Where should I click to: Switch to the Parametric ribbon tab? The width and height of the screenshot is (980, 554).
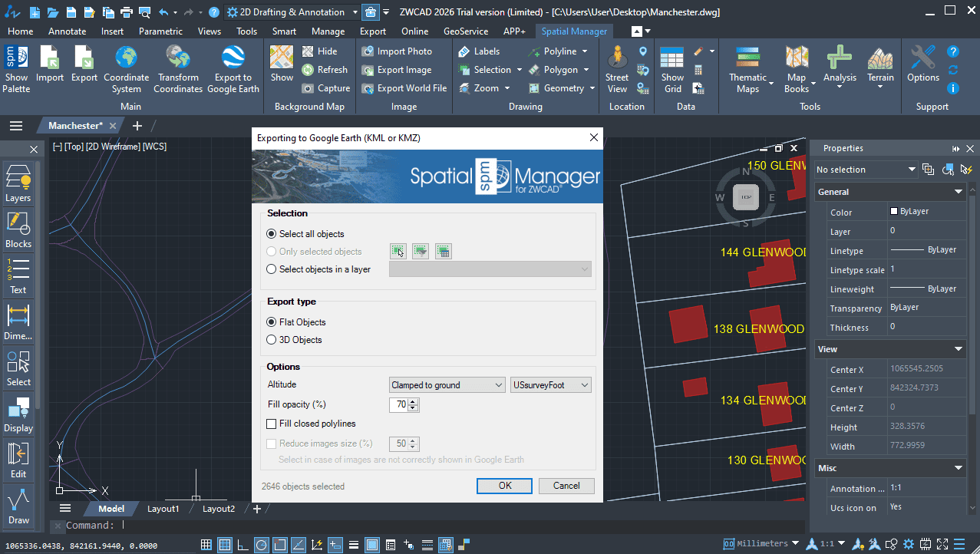pos(160,31)
